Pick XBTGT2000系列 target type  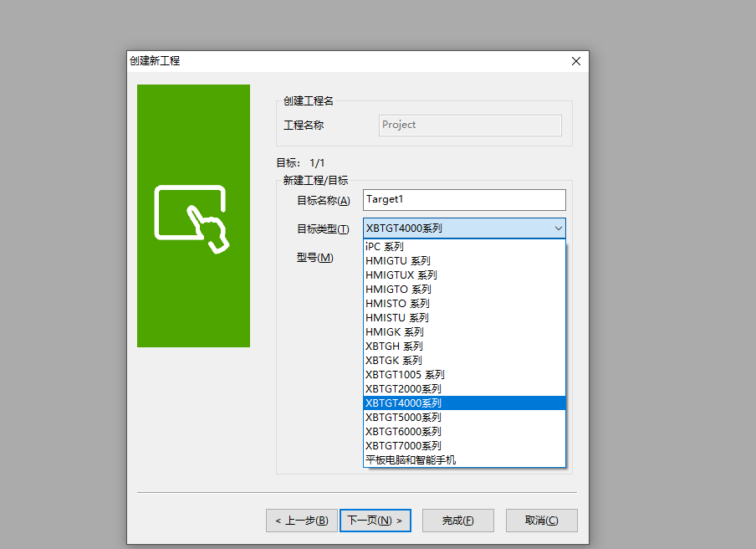[x=464, y=389]
